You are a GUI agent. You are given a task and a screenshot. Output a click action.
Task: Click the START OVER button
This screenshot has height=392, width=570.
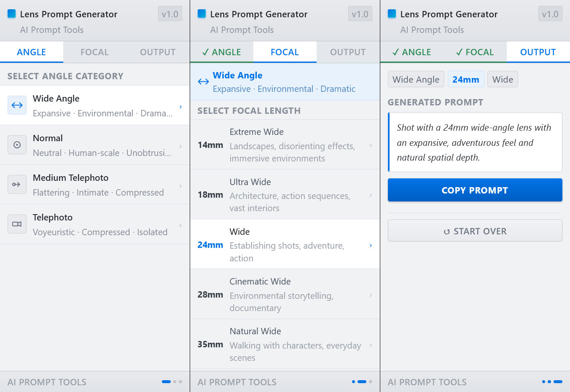[475, 231]
